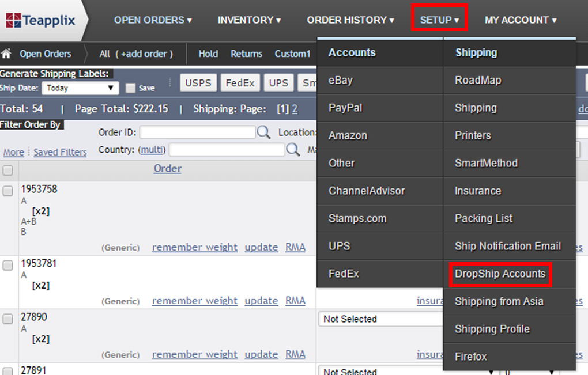Image resolution: width=588 pixels, height=375 pixels.
Task: Open Shipping from Asia setup
Action: coord(510,302)
